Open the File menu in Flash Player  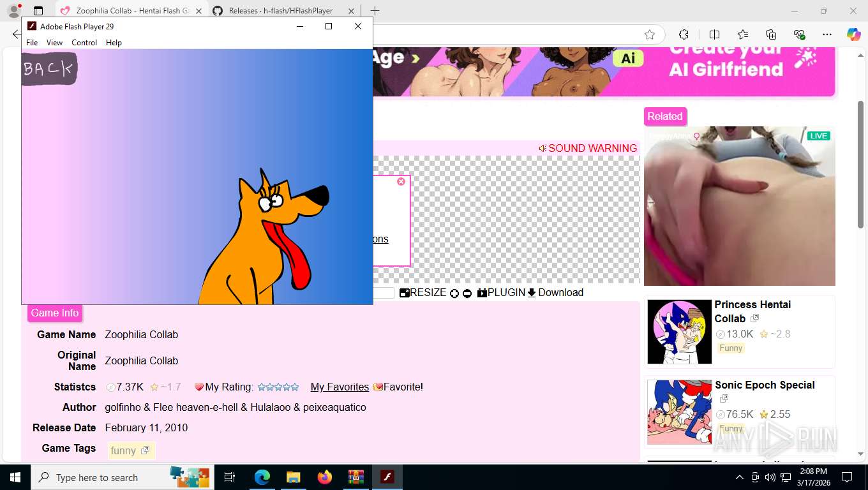[32, 43]
